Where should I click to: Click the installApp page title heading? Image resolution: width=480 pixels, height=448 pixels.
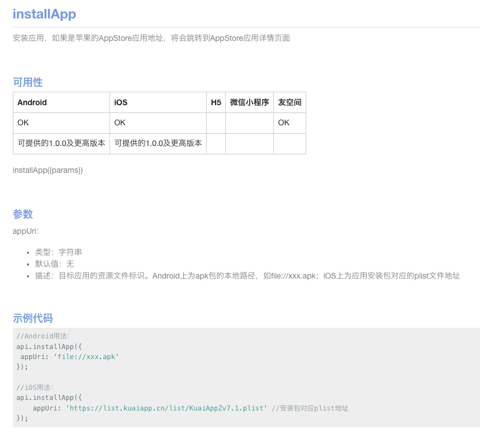click(44, 15)
